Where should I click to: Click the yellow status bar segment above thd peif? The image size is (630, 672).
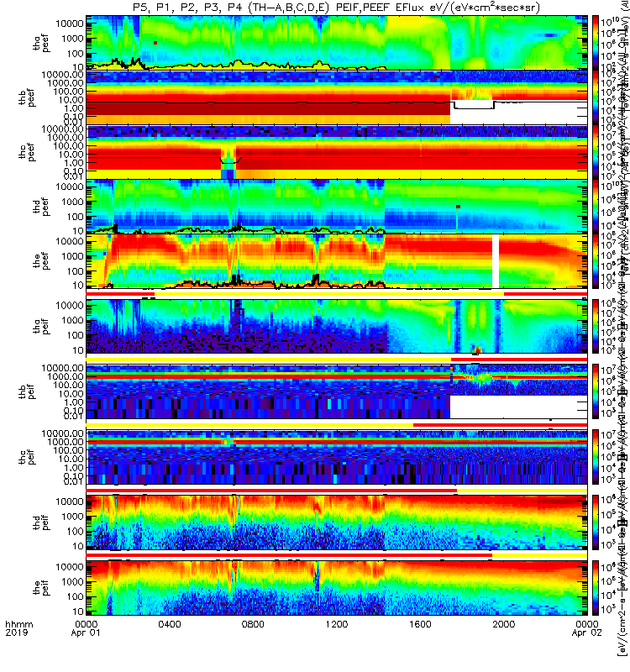pyautogui.click(x=522, y=491)
